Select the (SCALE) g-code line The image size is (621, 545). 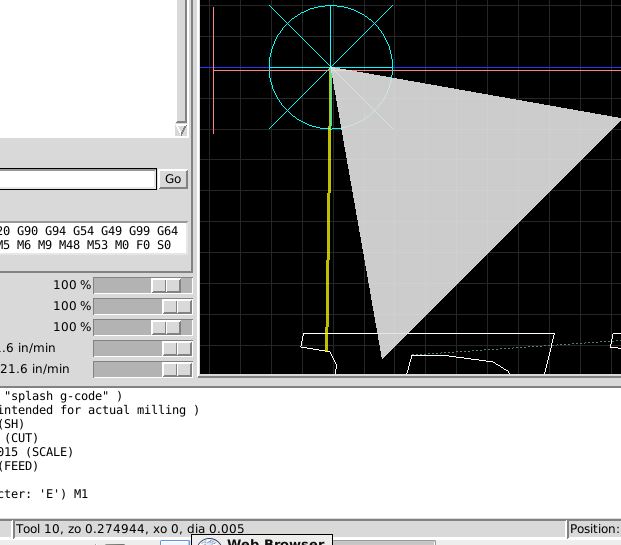[x=36, y=452]
